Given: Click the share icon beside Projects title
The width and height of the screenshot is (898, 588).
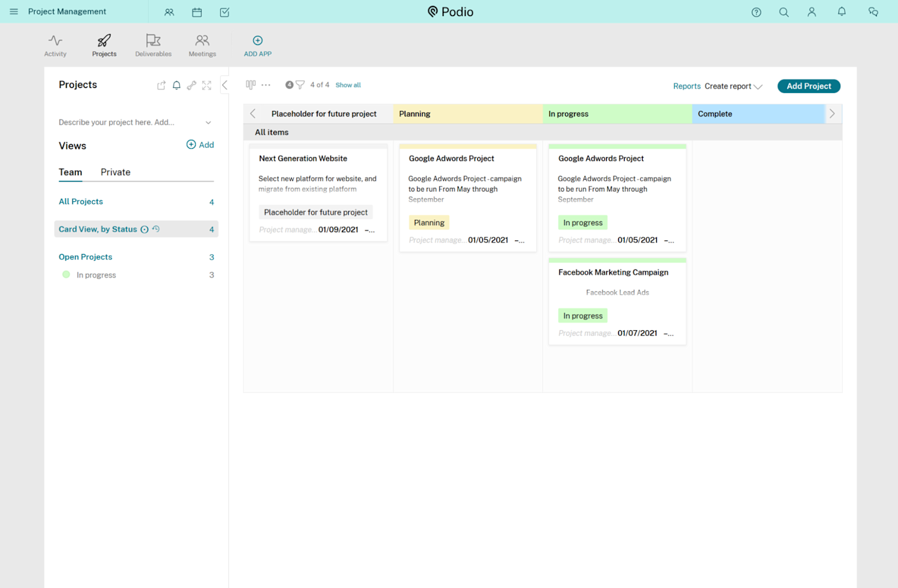Looking at the screenshot, I should coord(161,85).
